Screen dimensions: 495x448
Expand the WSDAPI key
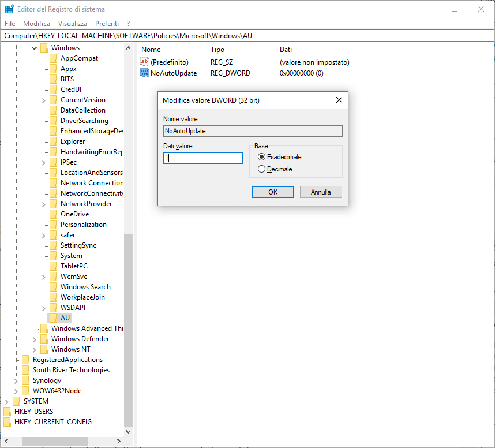44,308
